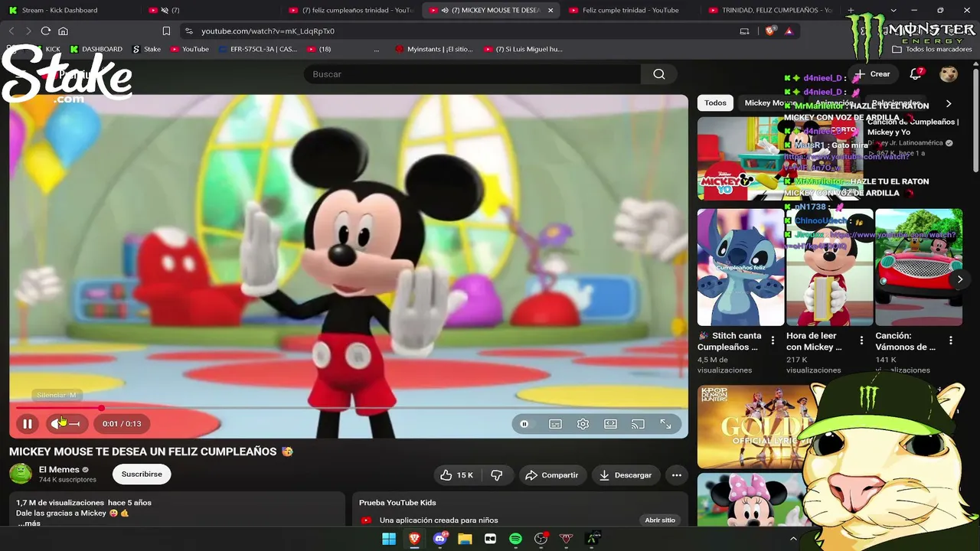The image size is (980, 551).
Task: Open browser tab search dropdown arrow
Action: pos(893,11)
